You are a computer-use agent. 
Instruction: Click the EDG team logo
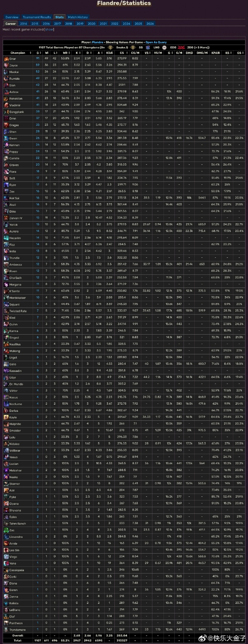[x=164, y=47]
